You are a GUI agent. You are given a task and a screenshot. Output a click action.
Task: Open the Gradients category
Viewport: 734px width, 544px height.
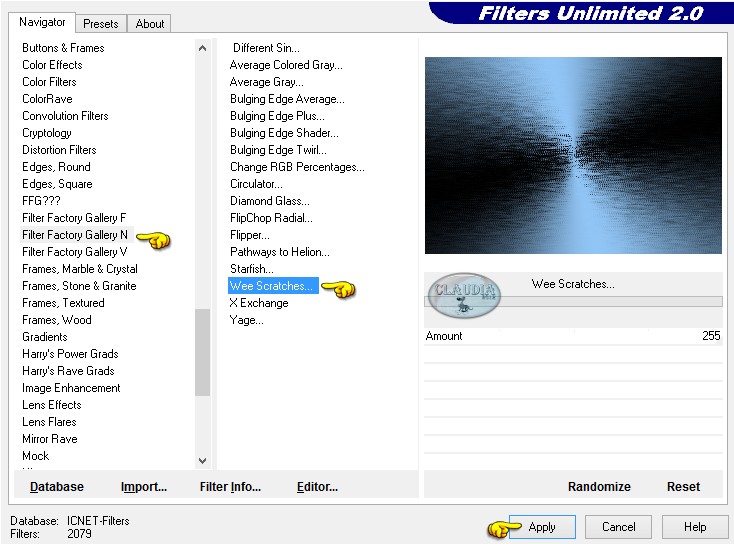[44, 337]
